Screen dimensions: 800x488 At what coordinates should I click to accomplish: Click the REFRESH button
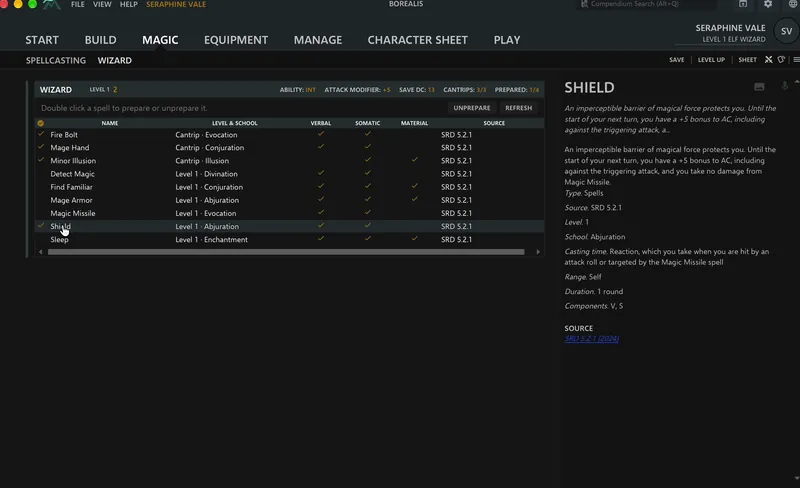[x=518, y=108]
